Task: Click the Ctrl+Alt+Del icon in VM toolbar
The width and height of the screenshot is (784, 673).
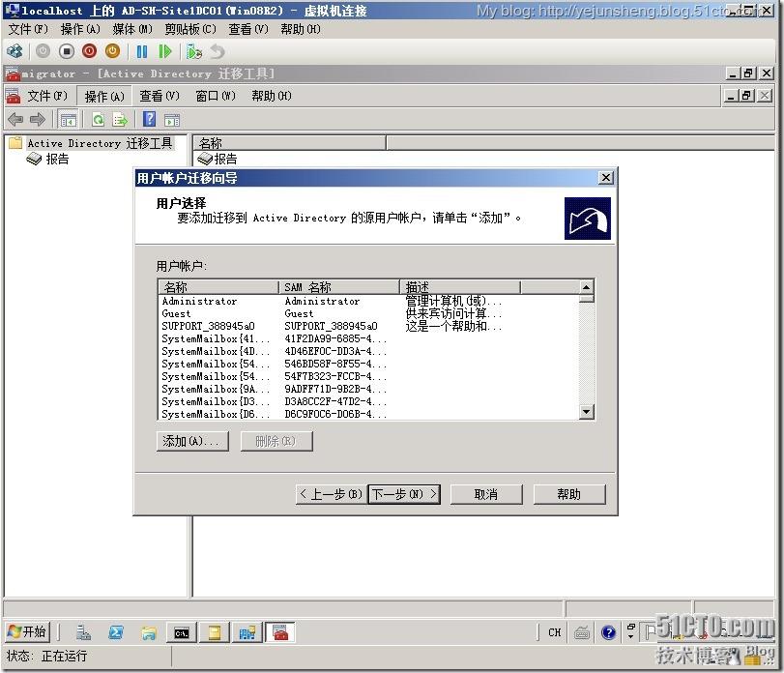Action: (15, 51)
